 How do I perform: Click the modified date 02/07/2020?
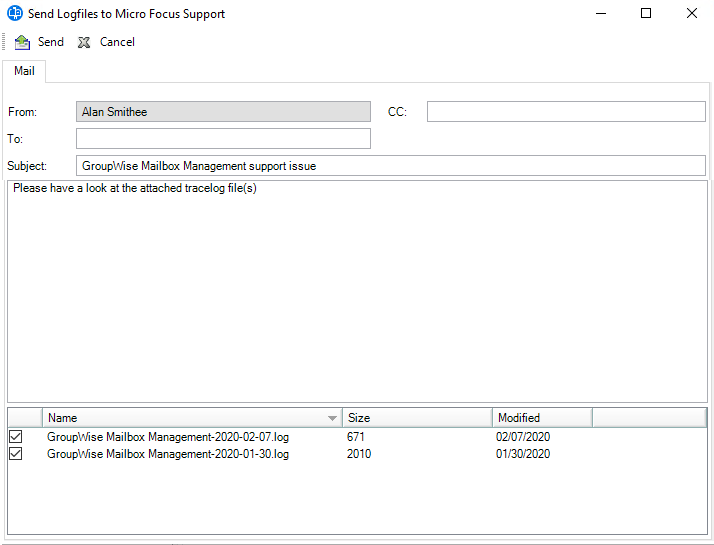pyautogui.click(x=523, y=437)
